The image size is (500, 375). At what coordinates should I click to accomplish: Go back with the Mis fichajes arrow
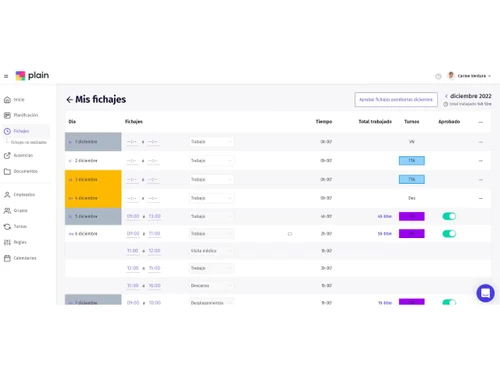coord(69,99)
